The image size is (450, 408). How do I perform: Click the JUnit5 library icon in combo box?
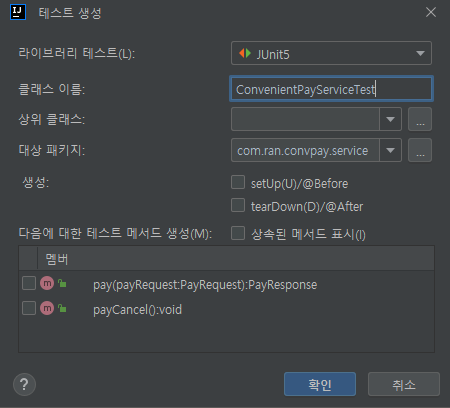(x=245, y=53)
